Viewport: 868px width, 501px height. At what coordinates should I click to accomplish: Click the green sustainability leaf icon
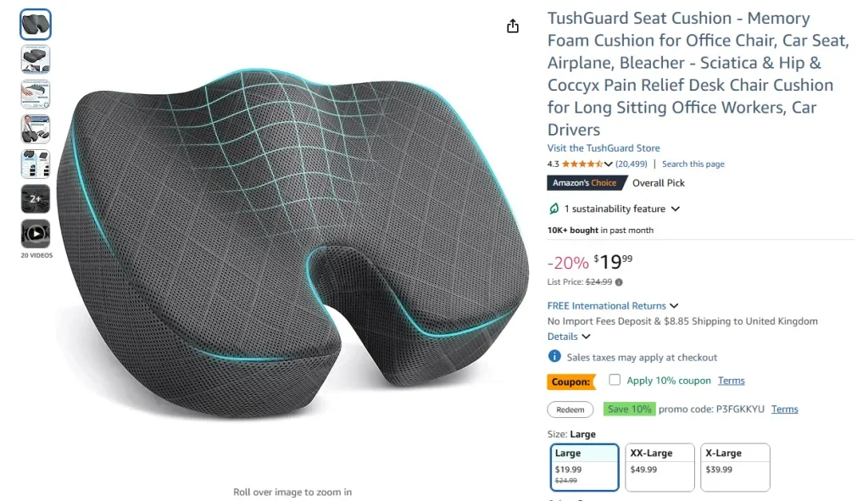point(554,209)
